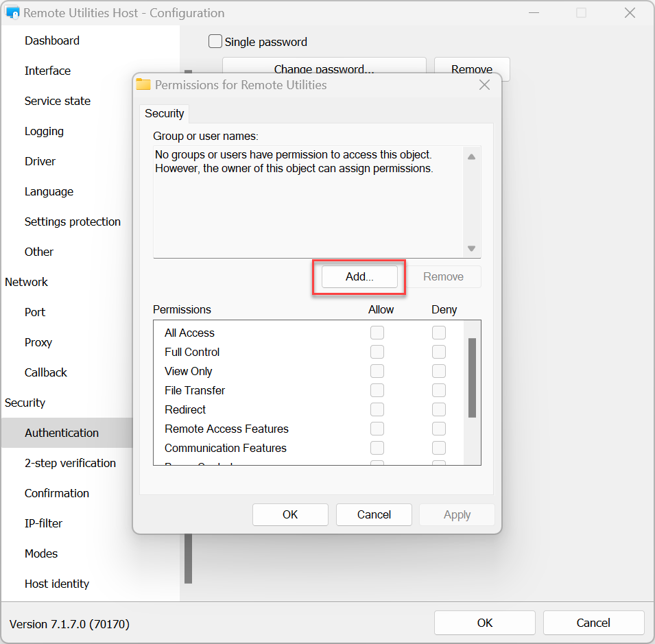Image resolution: width=655 pixels, height=644 pixels.
Task: Check Allow for All Access permission
Action: [377, 333]
